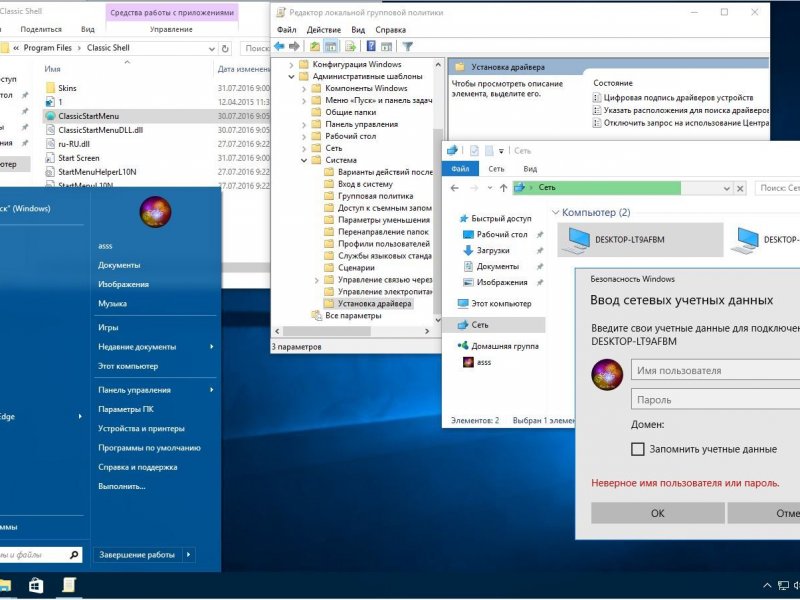
Task: Click the Shut down button in start menu
Action: tap(137, 555)
